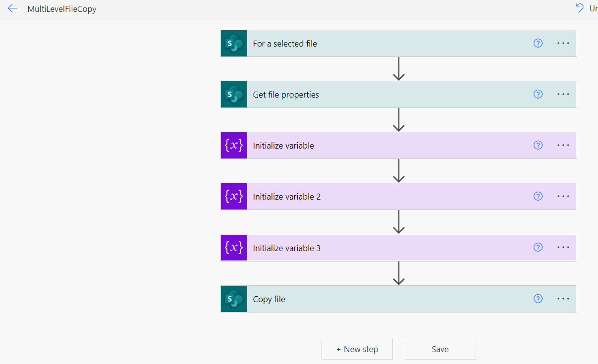This screenshot has width=598, height=364.
Task: Open the ellipsis menu on 'Get file properties'
Action: tap(563, 94)
